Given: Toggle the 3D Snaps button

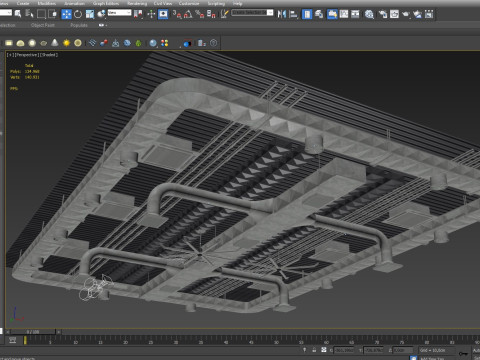Looking at the screenshot, I should click(177, 14).
